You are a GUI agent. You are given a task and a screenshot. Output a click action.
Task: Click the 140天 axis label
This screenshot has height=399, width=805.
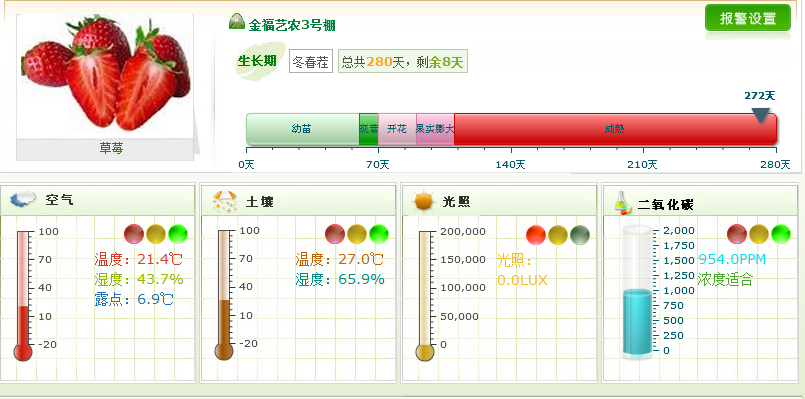click(x=511, y=164)
